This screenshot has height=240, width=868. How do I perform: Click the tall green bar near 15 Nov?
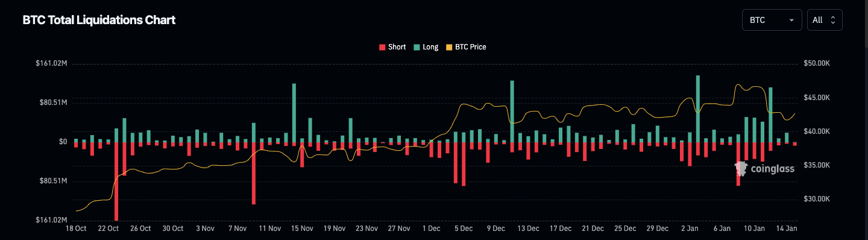coord(294,113)
